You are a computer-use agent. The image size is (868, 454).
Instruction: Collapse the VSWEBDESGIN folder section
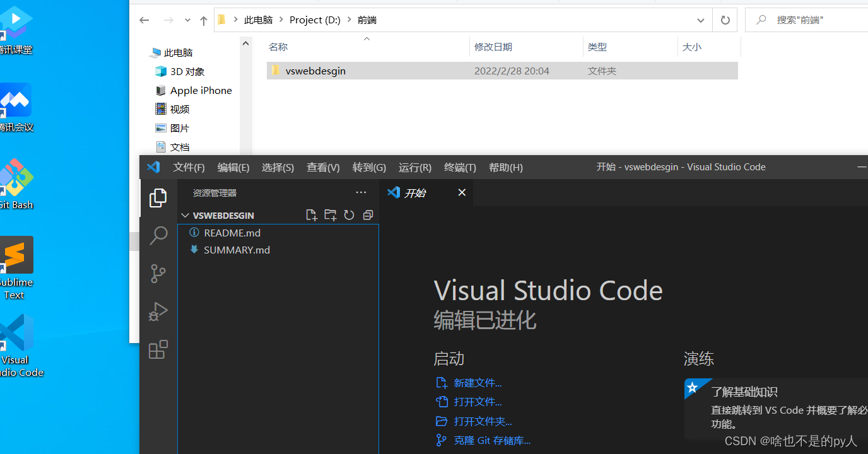click(x=185, y=215)
